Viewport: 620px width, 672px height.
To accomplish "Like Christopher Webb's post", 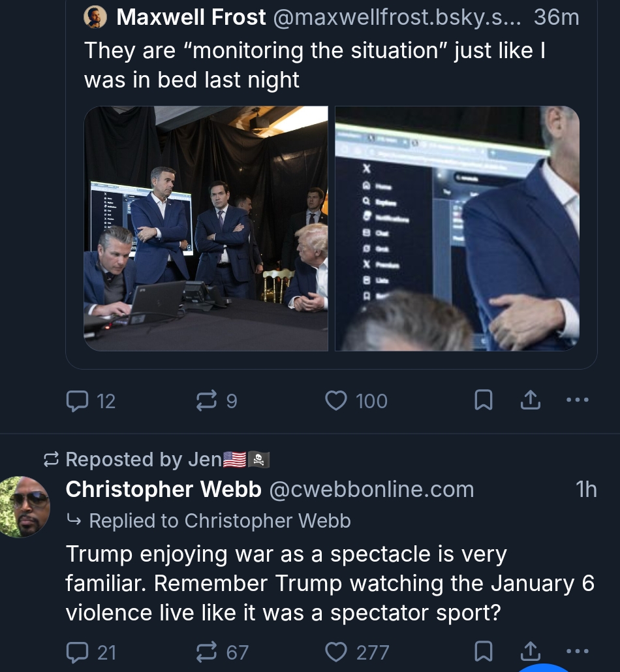I will tap(335, 651).
